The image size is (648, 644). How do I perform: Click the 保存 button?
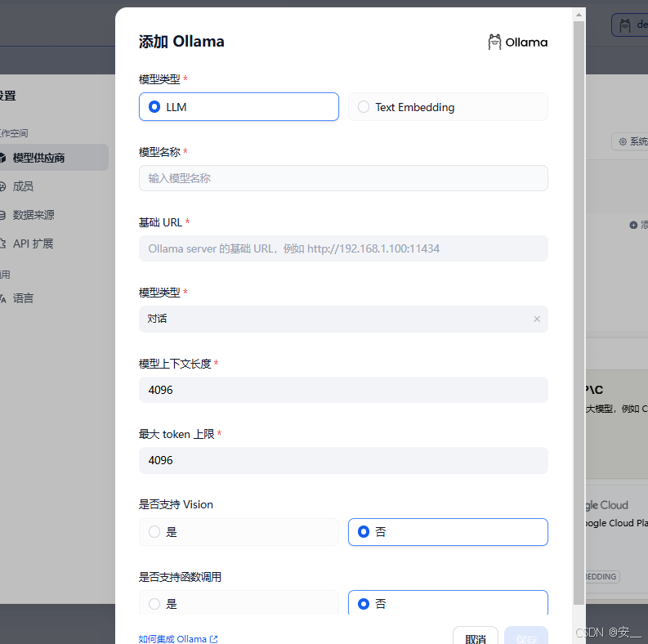coord(526,636)
